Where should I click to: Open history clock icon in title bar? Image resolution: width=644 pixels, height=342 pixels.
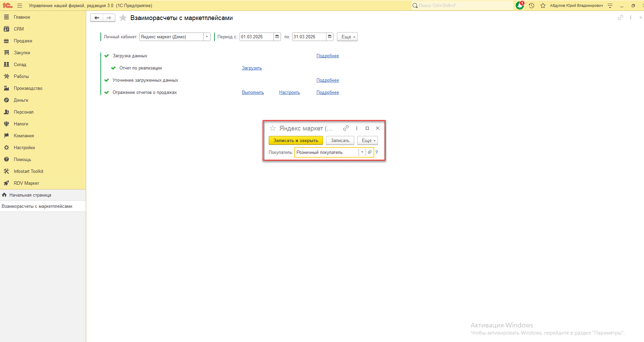point(531,5)
